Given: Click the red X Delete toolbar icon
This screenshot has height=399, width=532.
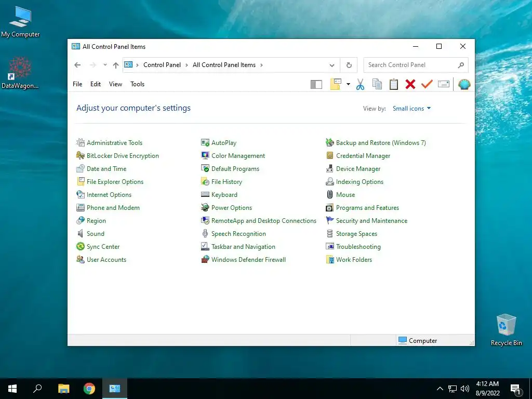Looking at the screenshot, I should pos(410,84).
